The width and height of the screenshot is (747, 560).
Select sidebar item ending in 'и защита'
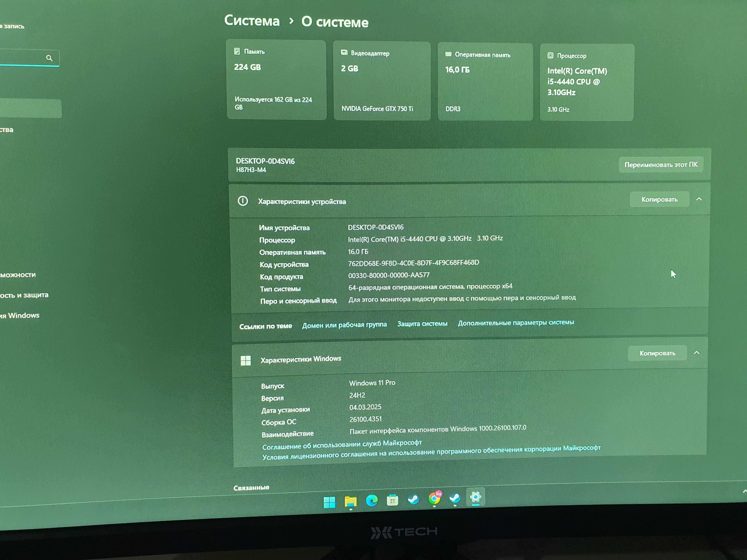tap(24, 295)
